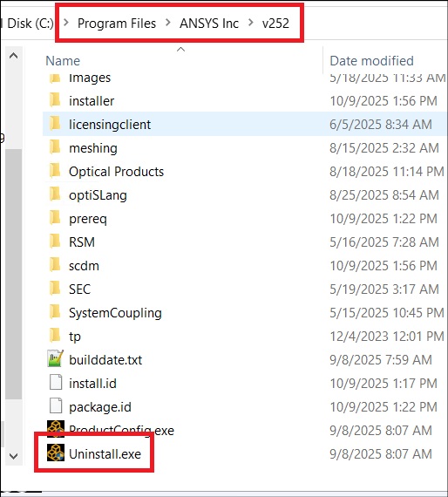This screenshot has height=497, width=448.
Task: Click the optiSLang folder icon
Action: click(x=55, y=194)
